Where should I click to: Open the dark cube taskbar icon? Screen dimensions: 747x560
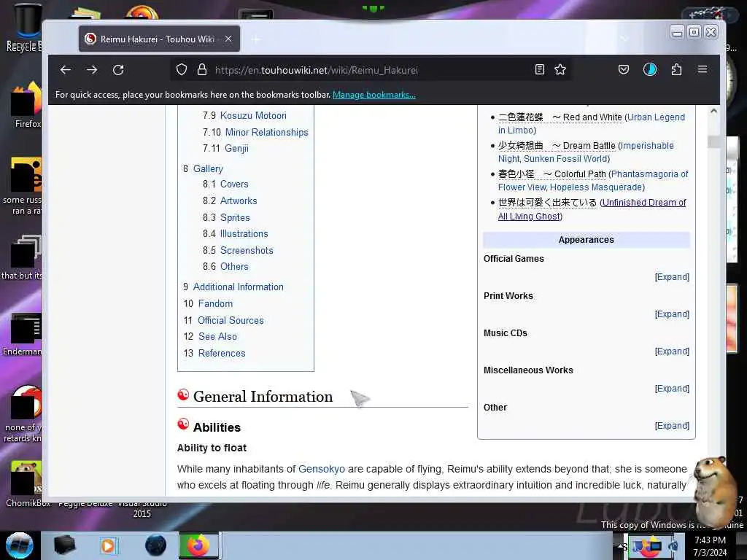64,545
